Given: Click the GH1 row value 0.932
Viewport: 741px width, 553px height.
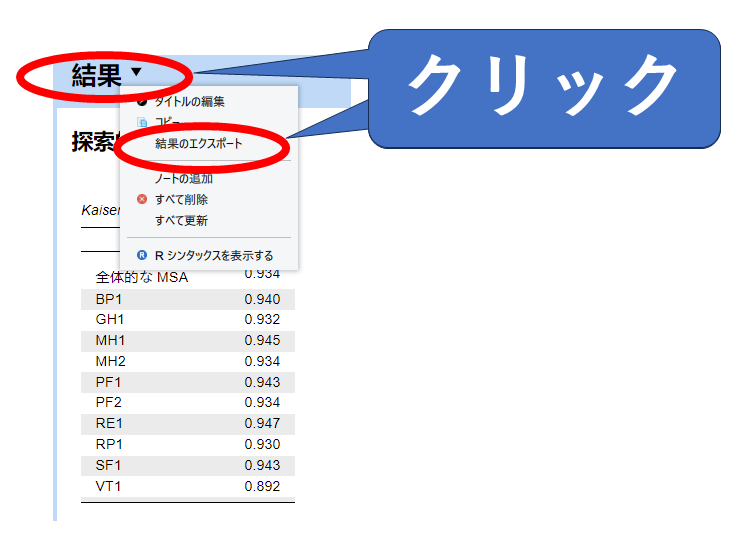Looking at the screenshot, I should tap(262, 319).
